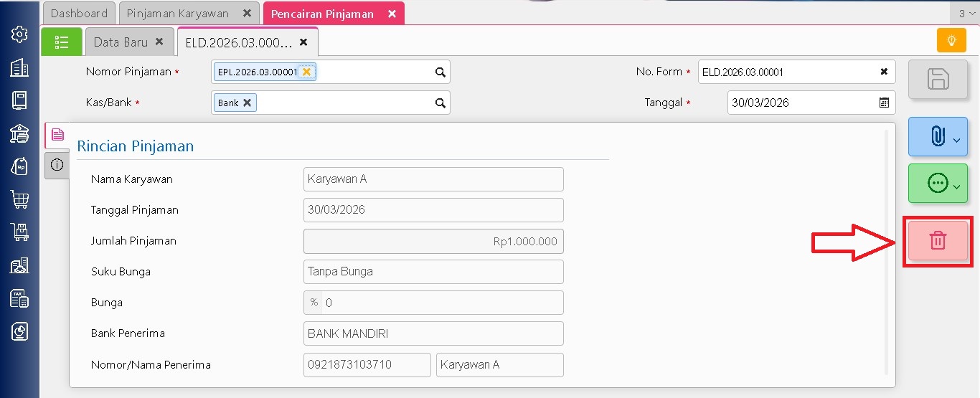This screenshot has width=980, height=398.
Task: Select the info circle side tab
Action: (x=57, y=165)
